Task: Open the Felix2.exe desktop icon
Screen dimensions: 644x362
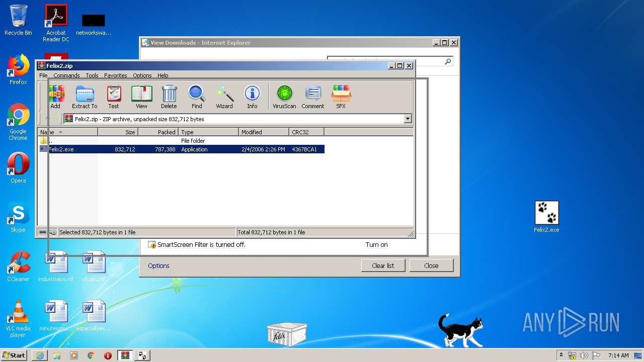Action: click(546, 217)
